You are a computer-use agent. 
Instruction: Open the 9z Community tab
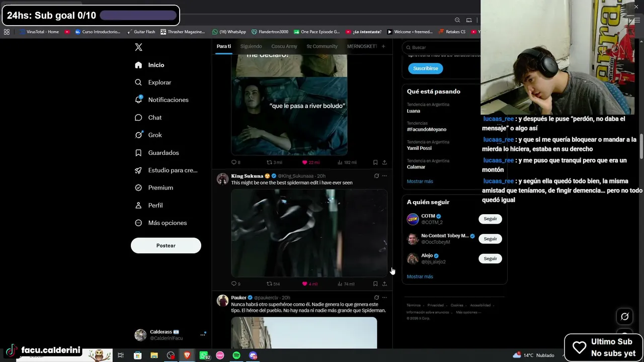coord(322,46)
